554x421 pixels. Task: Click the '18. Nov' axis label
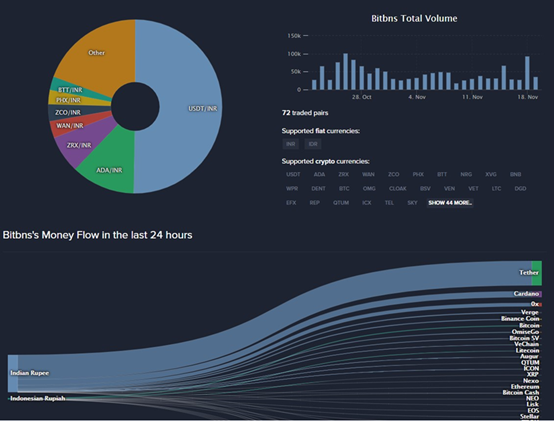(528, 97)
